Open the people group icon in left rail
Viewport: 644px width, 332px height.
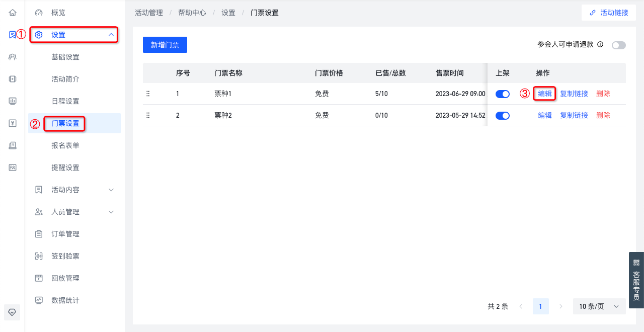click(13, 57)
